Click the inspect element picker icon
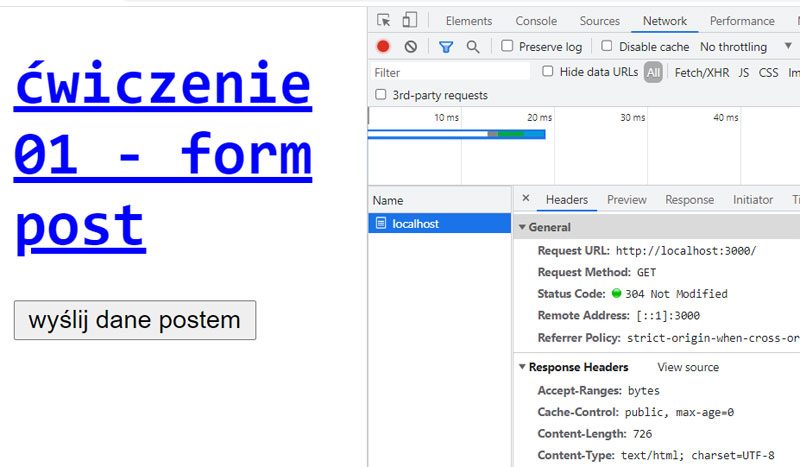800x467 pixels. [x=383, y=21]
